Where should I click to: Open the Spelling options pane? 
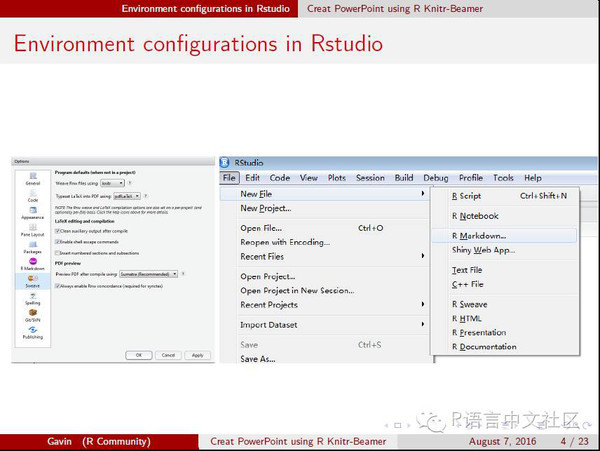33,299
